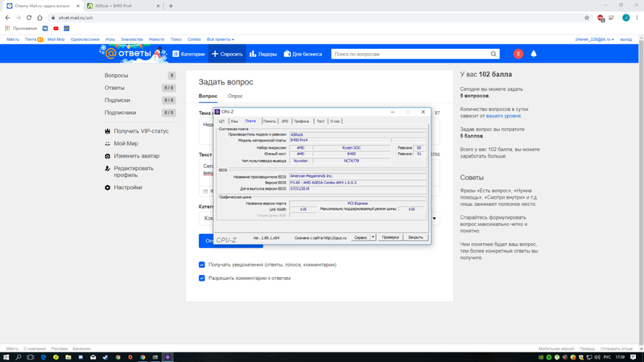Switch to ЦП tab in CPU-Z
The image size is (644, 362).
pos(222,121)
